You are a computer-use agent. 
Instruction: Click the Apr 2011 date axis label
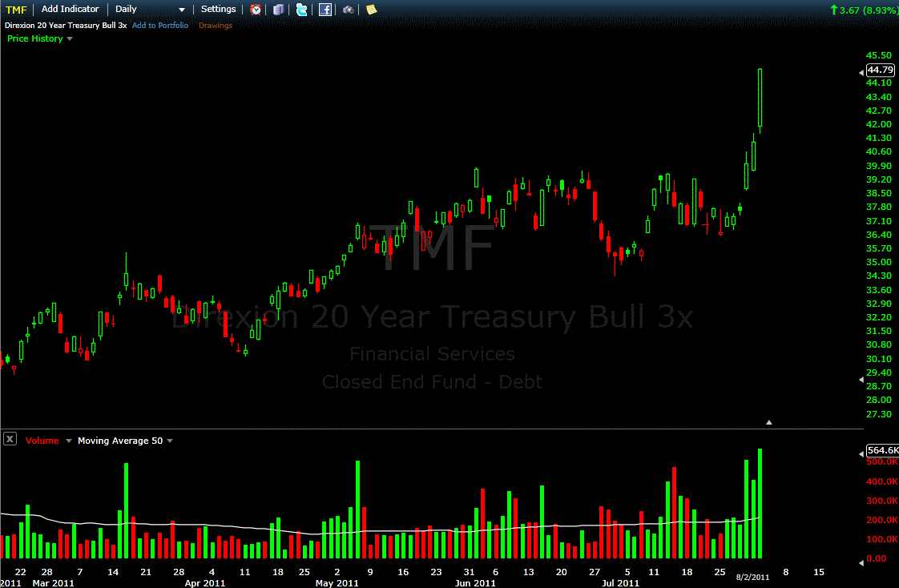coord(204,583)
